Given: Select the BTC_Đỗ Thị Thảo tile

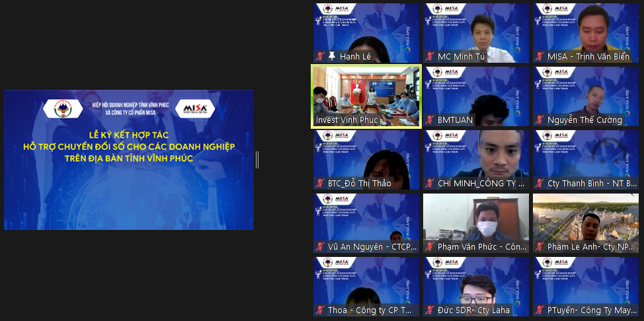Looking at the screenshot, I should click(x=366, y=160).
